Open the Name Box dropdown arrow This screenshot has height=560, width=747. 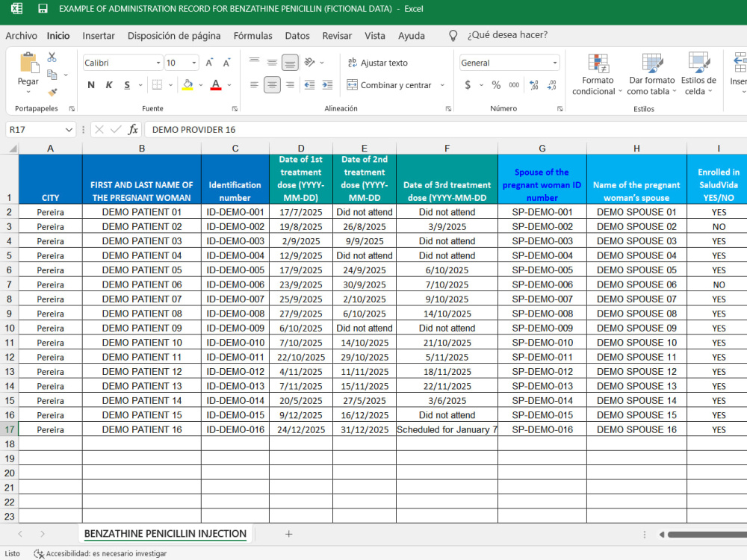(x=69, y=129)
